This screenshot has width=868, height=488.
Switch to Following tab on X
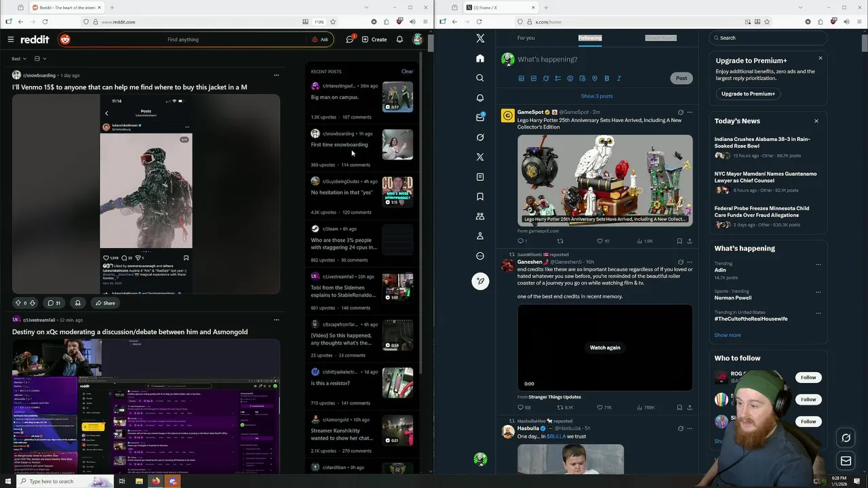pyautogui.click(x=590, y=38)
